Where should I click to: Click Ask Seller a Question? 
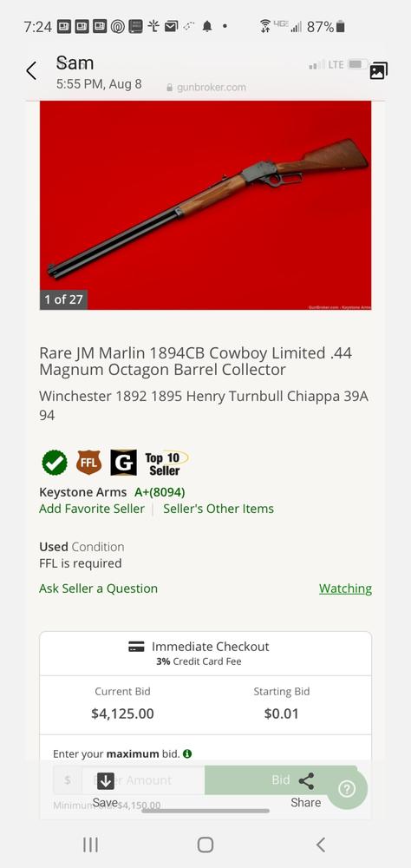point(99,589)
